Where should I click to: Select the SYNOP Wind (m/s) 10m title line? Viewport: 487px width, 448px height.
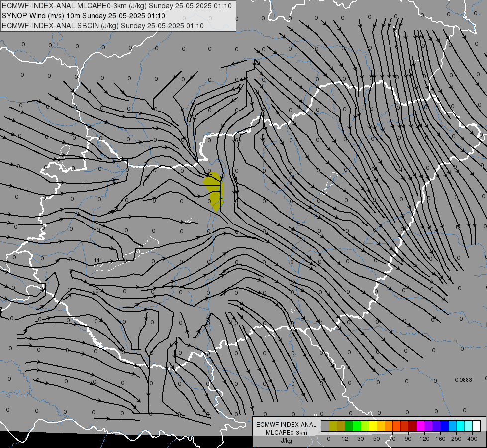click(83, 16)
